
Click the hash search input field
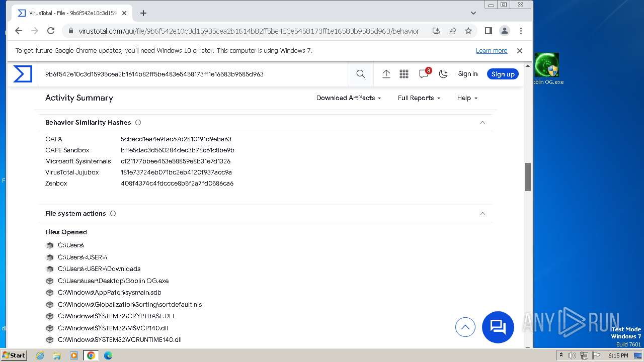pyautogui.click(x=194, y=74)
